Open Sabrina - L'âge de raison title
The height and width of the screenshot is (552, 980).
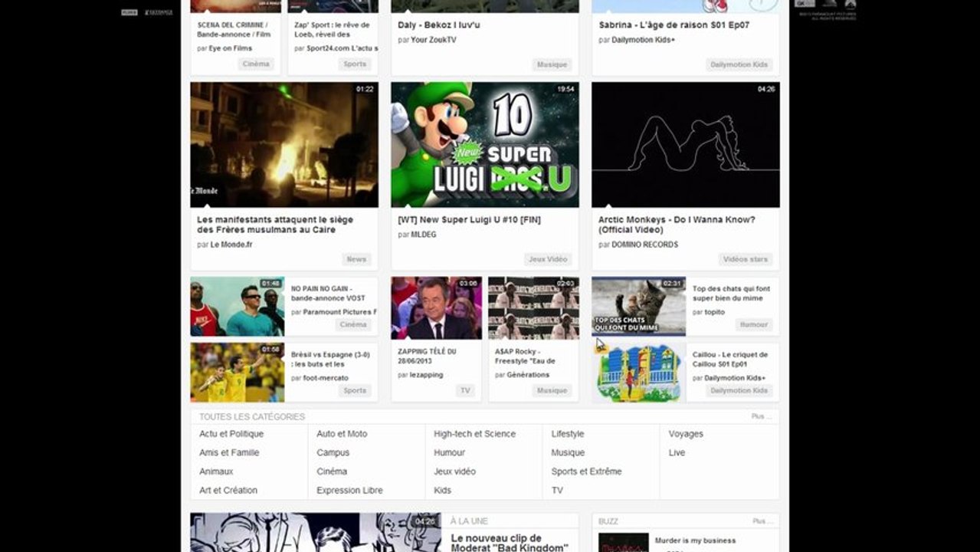tap(674, 25)
